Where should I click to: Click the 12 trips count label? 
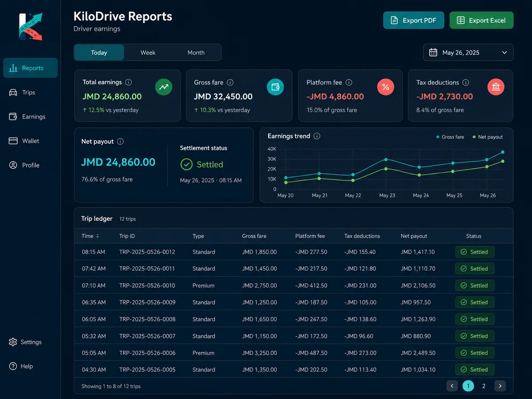click(x=128, y=219)
